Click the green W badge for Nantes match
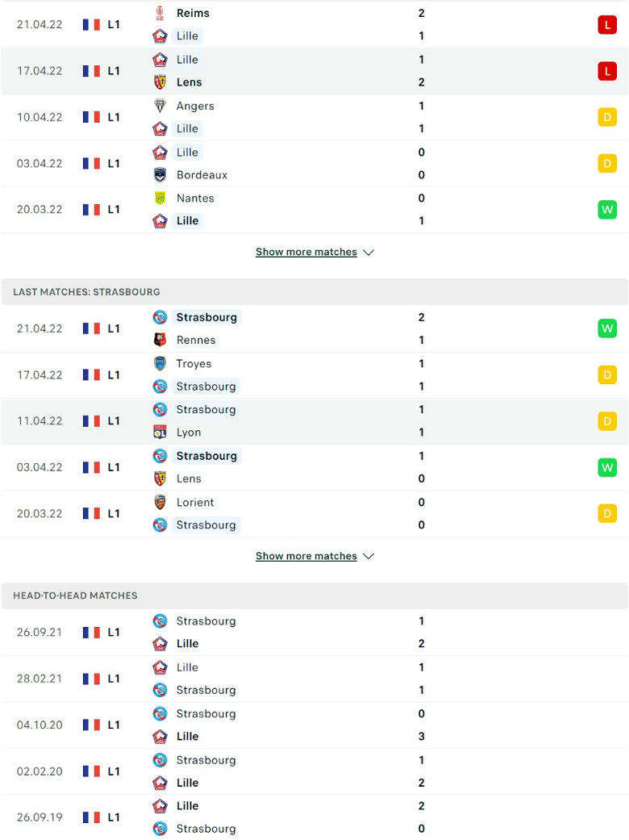Image resolution: width=629 pixels, height=840 pixels. point(607,210)
